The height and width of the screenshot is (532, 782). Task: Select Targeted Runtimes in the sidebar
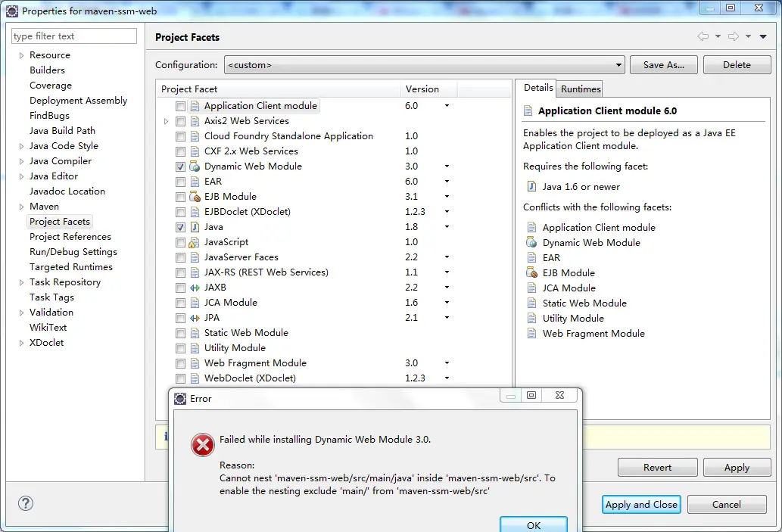71,266
